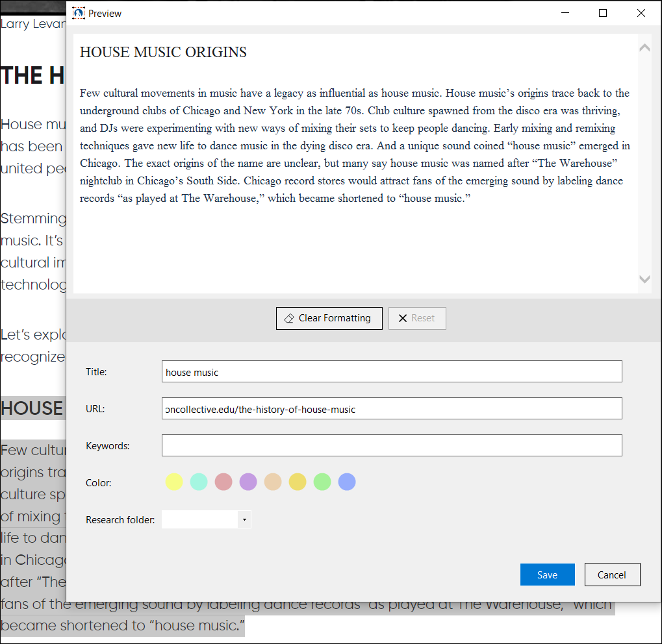
Task: Pick the blue color swatch
Action: [347, 482]
